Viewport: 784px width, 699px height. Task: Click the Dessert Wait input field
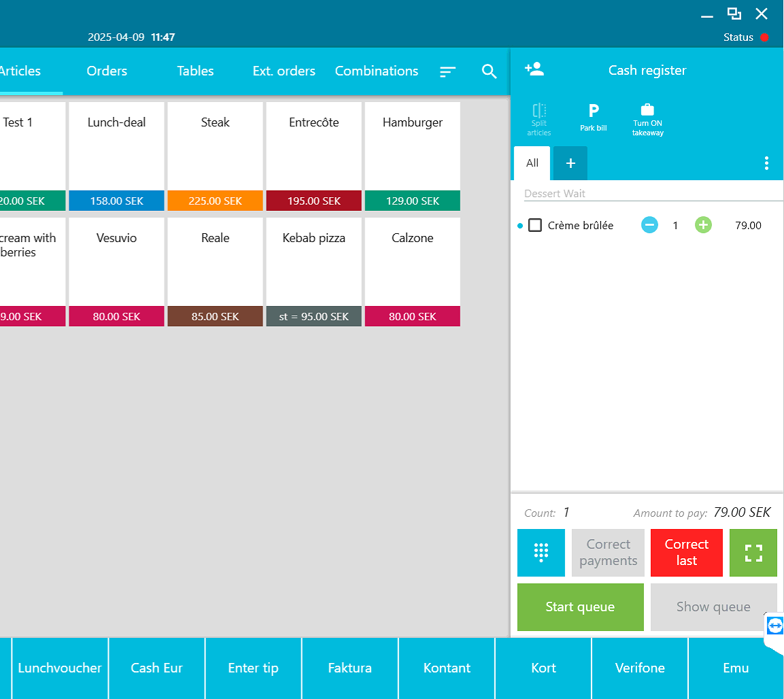(653, 194)
